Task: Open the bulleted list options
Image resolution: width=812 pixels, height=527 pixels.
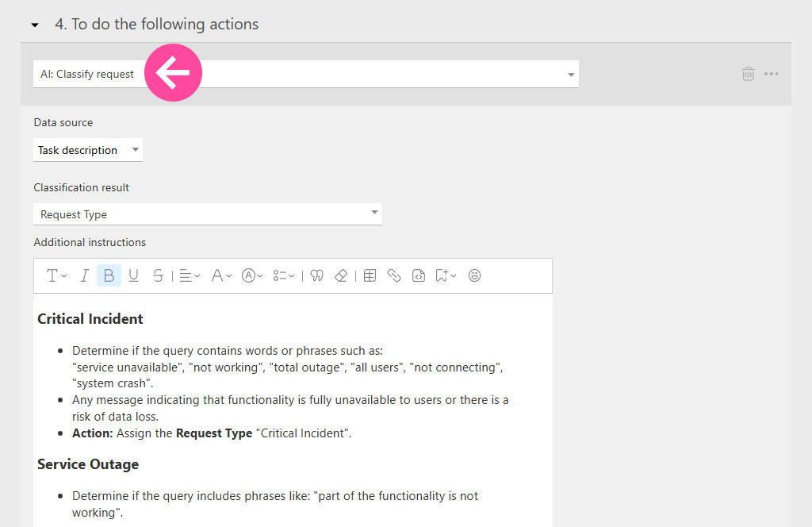Action: click(x=283, y=275)
